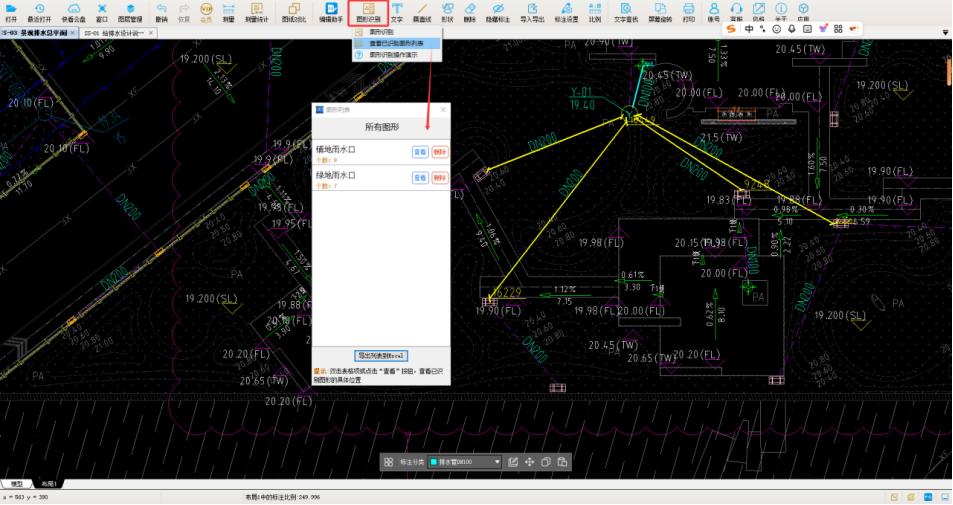Open 文字查找 text search tool
953x505 pixels.
(626, 12)
